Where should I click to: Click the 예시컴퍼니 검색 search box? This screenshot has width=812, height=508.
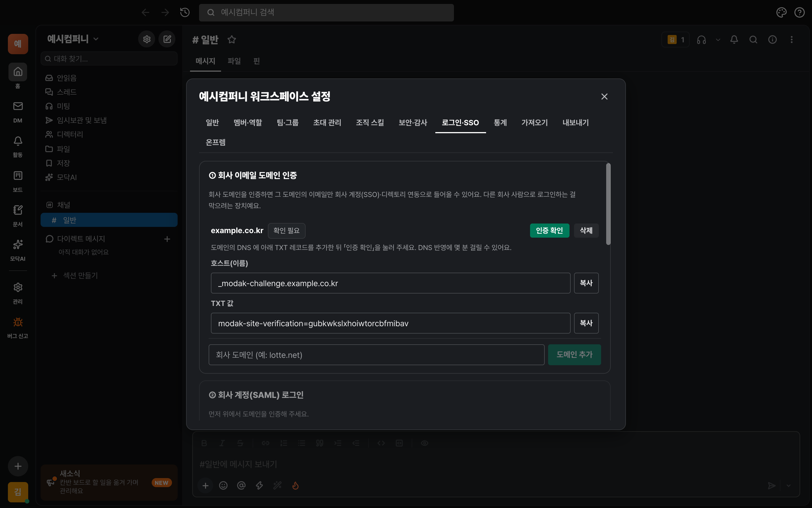click(x=326, y=12)
